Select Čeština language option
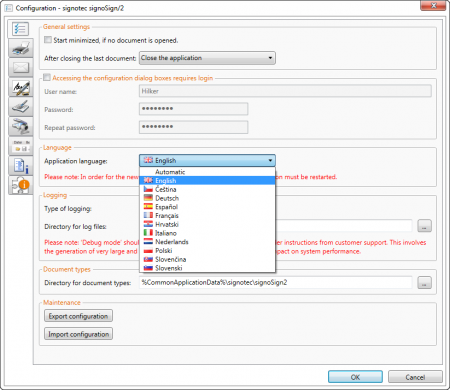This screenshot has height=390, width=450. 207,189
